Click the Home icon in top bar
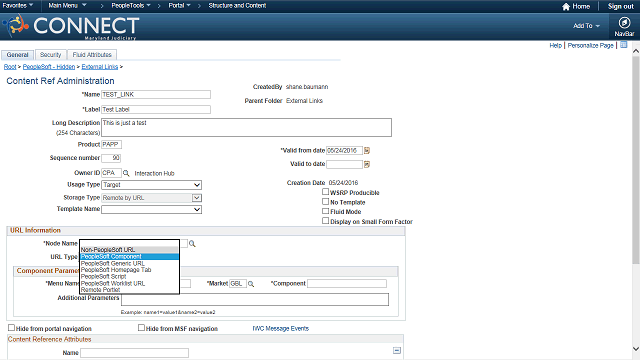This screenshot has height=360, width=640. (x=566, y=7)
